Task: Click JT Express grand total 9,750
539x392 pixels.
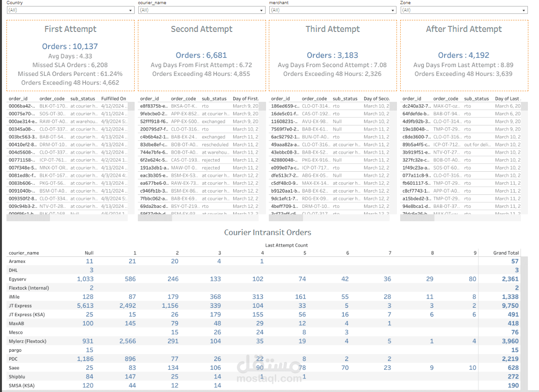Action: click(x=510, y=306)
